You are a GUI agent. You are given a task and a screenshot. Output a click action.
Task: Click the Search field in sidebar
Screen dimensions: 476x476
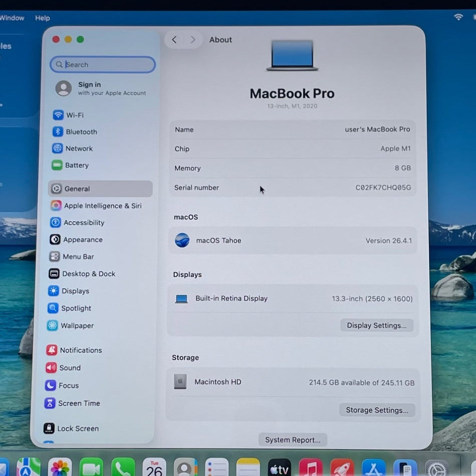click(x=103, y=64)
